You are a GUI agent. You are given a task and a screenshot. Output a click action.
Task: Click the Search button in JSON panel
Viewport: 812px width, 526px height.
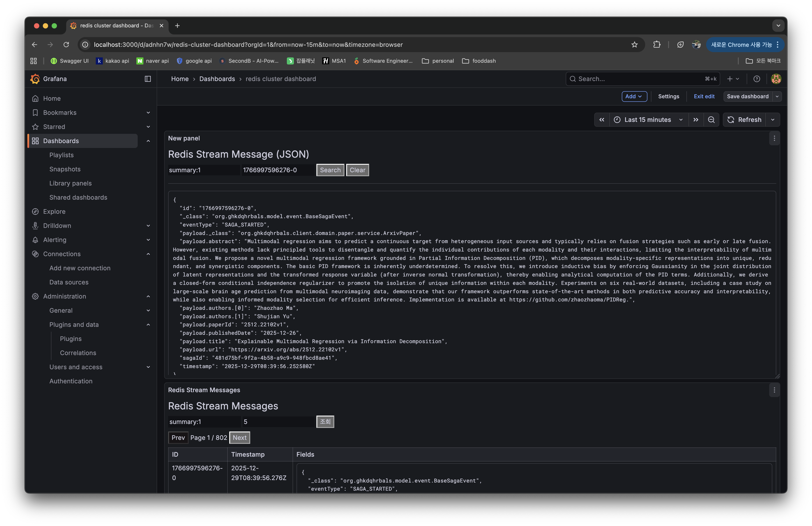tap(330, 170)
